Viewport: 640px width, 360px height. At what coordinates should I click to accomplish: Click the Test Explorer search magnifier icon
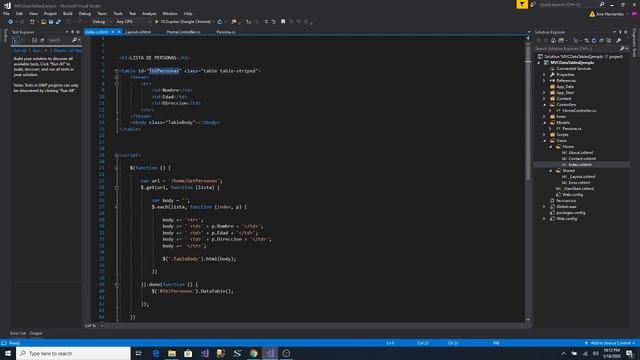click(x=74, y=40)
